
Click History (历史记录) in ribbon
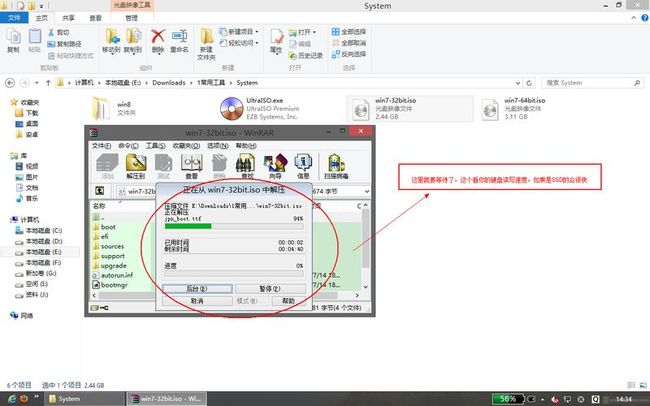306,55
